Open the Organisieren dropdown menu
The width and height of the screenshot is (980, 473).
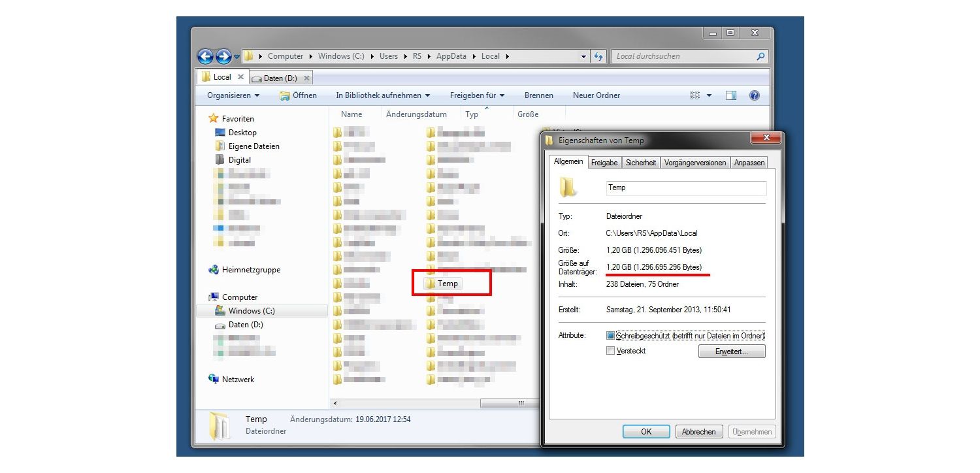pos(231,95)
